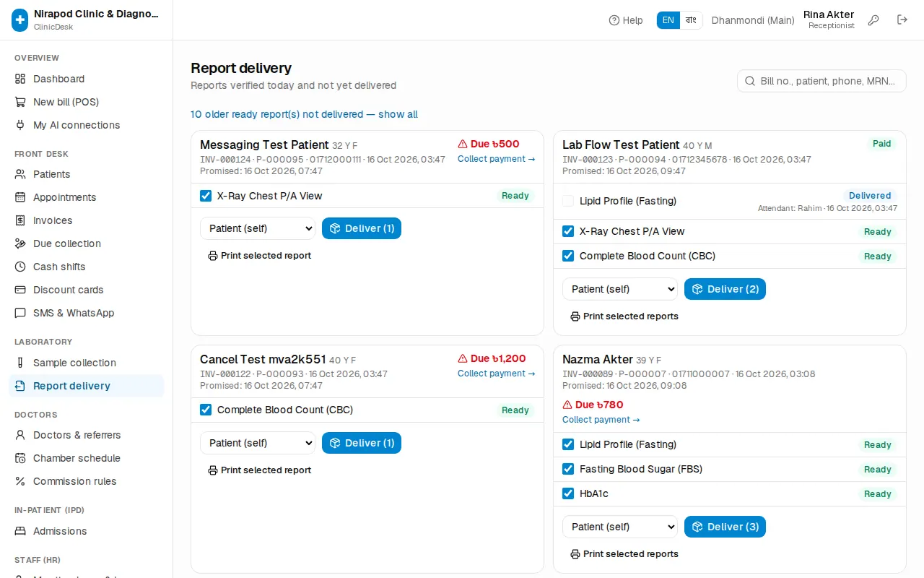Go to Chamber schedule
924x578 pixels.
tap(87, 458)
